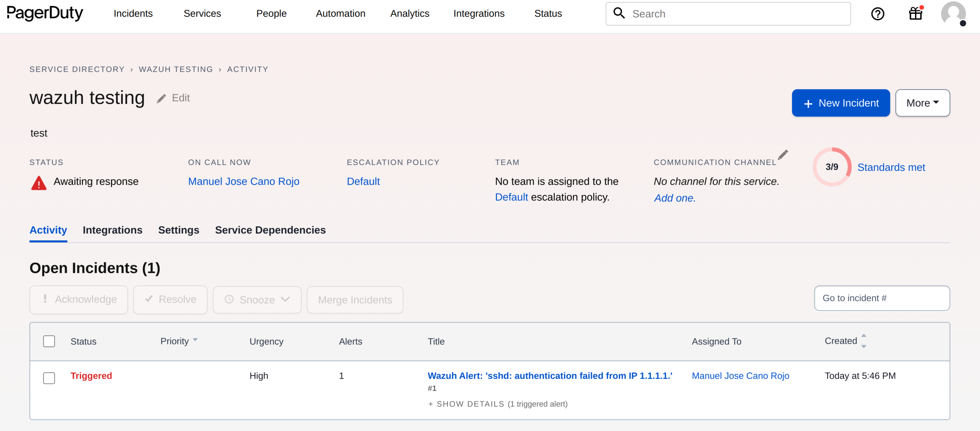The width and height of the screenshot is (980, 431).
Task: Select the incident row checkbox
Action: click(x=49, y=378)
